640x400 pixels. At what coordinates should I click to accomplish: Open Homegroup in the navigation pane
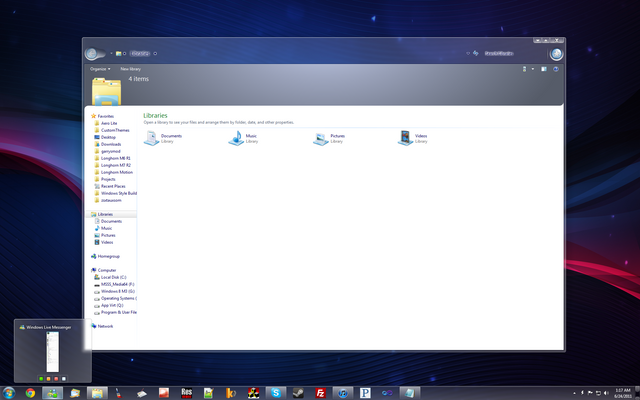[x=108, y=256]
